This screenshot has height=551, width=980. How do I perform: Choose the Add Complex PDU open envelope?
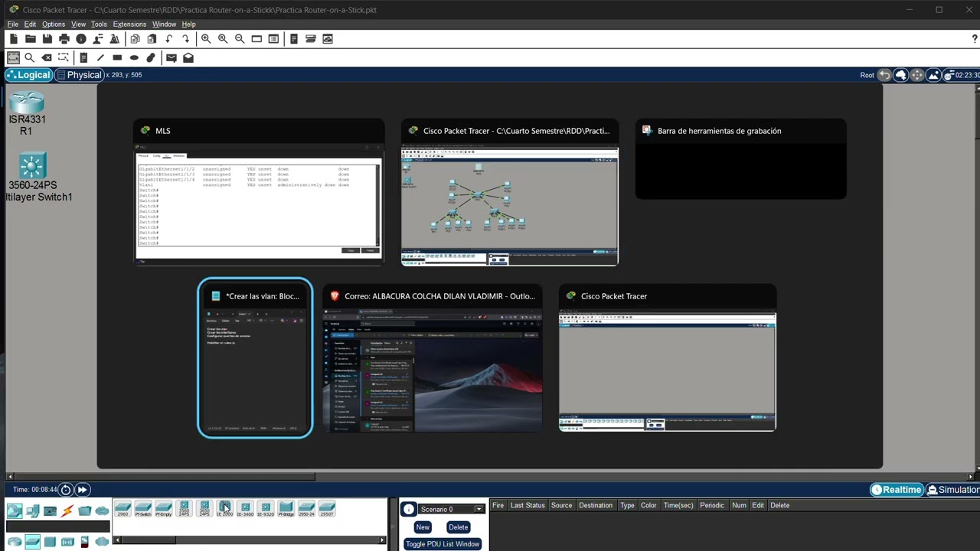[x=188, y=57]
